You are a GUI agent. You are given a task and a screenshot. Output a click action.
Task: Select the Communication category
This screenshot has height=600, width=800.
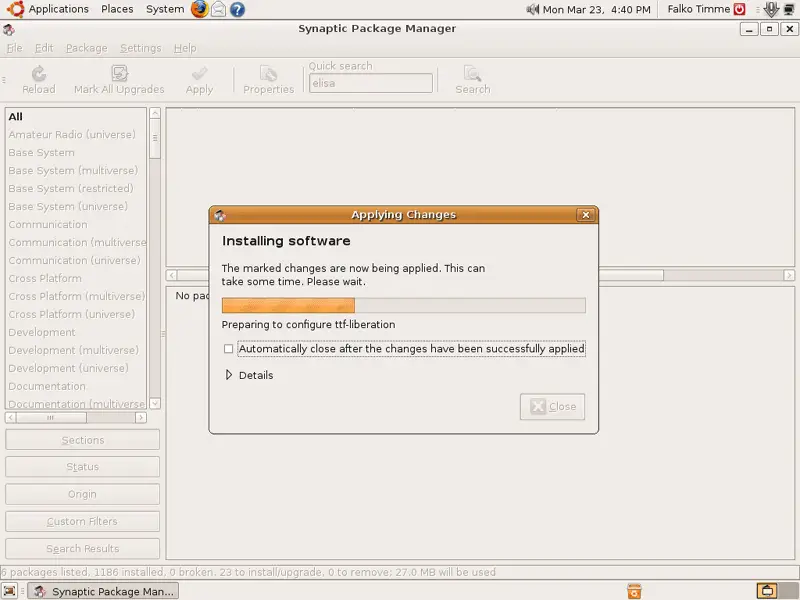77,224
